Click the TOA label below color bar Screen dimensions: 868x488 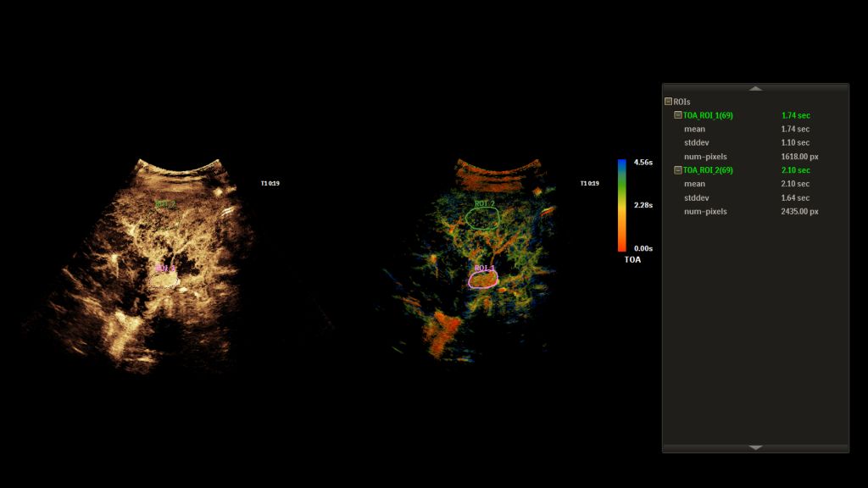[x=632, y=259]
